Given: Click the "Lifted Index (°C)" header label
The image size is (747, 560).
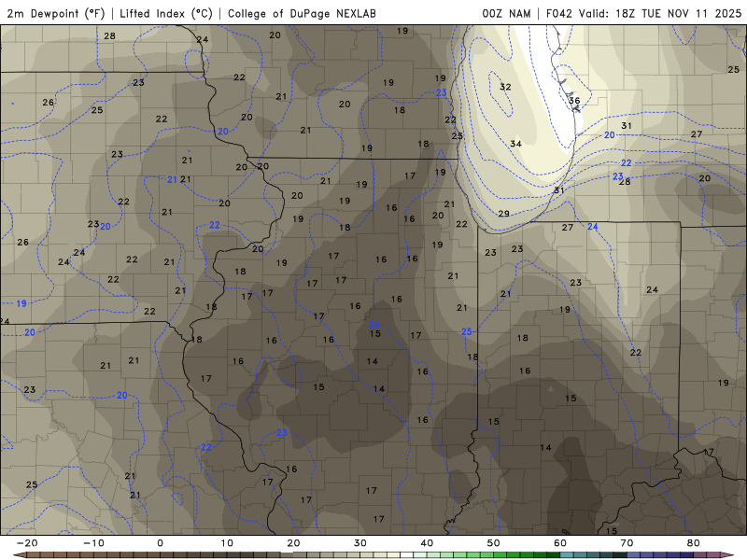Looking at the screenshot, I should point(166,13).
